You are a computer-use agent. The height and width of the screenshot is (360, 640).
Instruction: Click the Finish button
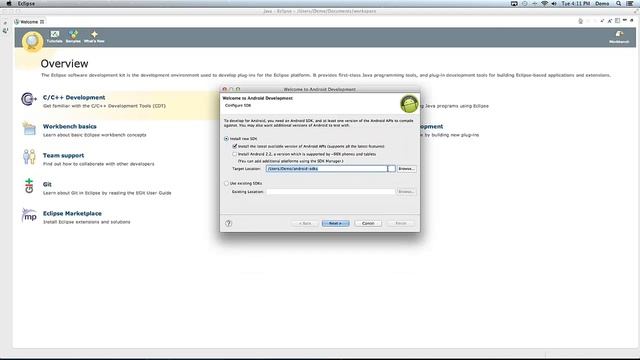click(401, 223)
